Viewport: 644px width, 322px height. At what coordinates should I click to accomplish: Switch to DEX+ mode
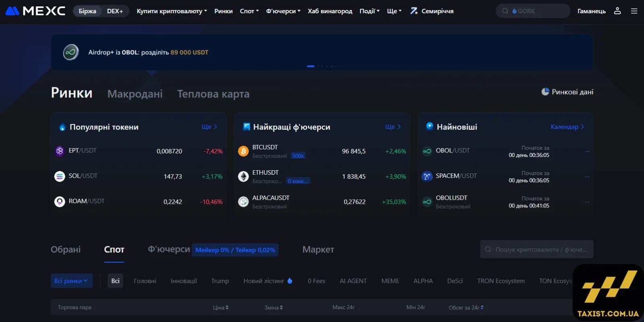[115, 11]
